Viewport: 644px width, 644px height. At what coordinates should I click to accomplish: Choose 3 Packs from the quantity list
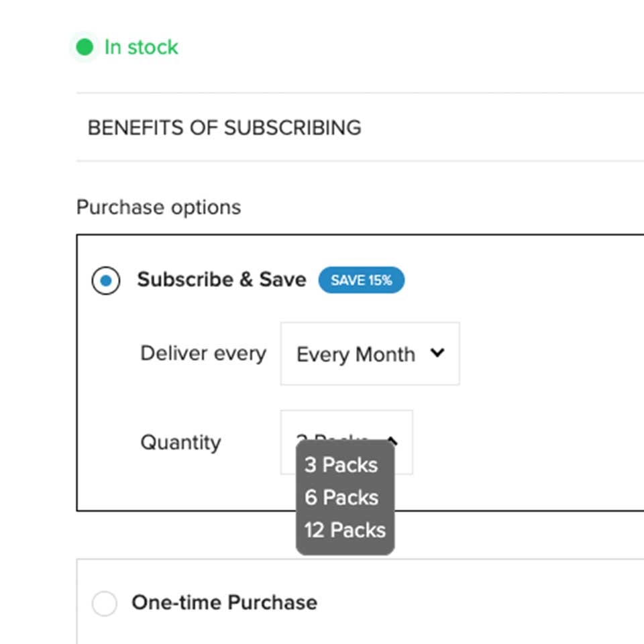(x=341, y=465)
